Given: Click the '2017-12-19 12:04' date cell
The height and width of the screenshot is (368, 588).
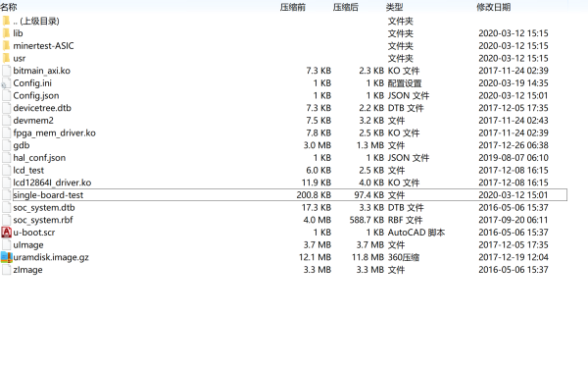Looking at the screenshot, I should [x=513, y=257].
